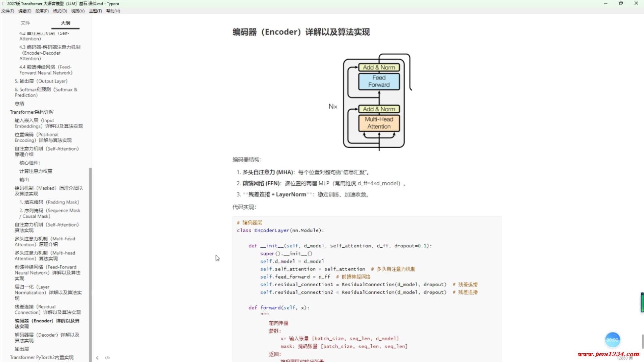Open the 格式(O) menu

60,11
